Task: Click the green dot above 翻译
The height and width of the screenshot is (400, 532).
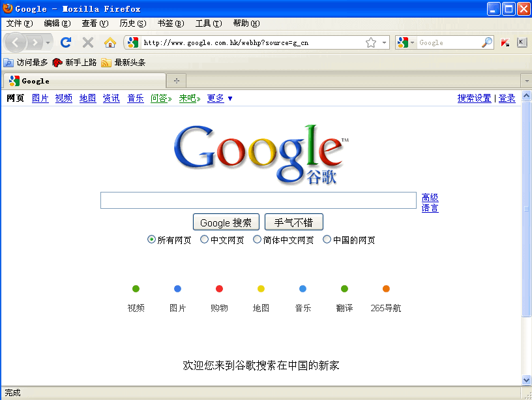Action: pos(344,288)
